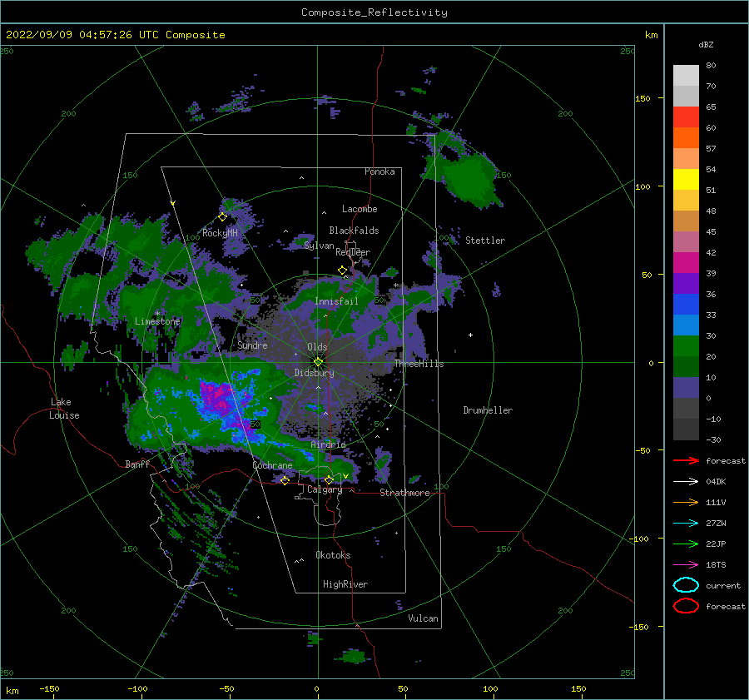Click the Innisfail label on map

(x=336, y=301)
